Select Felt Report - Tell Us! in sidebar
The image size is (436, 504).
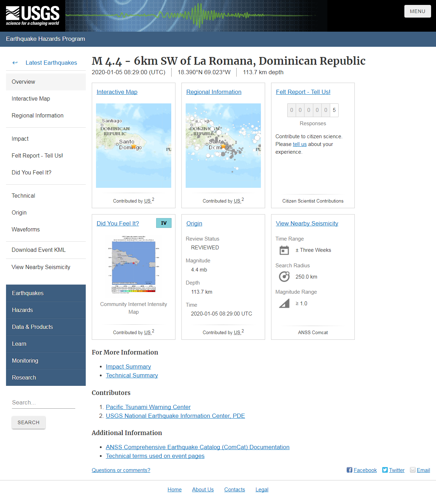(46, 155)
